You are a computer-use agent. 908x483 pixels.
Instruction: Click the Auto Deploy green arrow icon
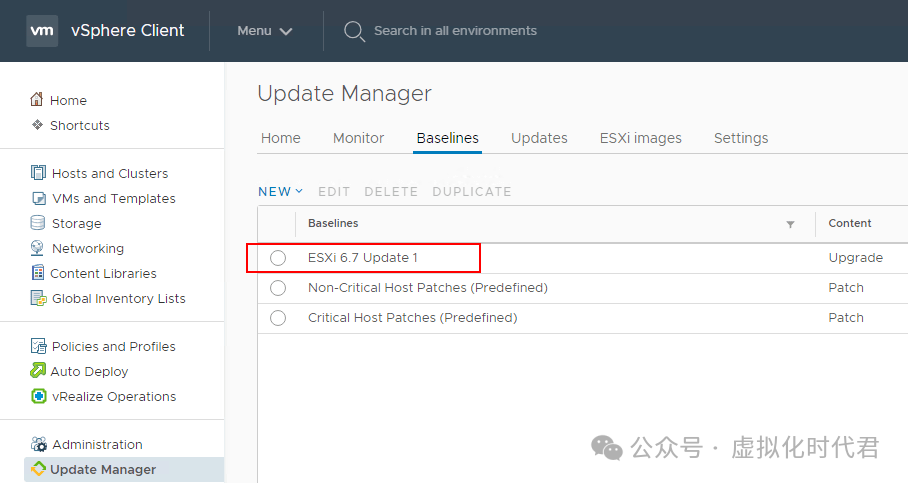coord(38,371)
